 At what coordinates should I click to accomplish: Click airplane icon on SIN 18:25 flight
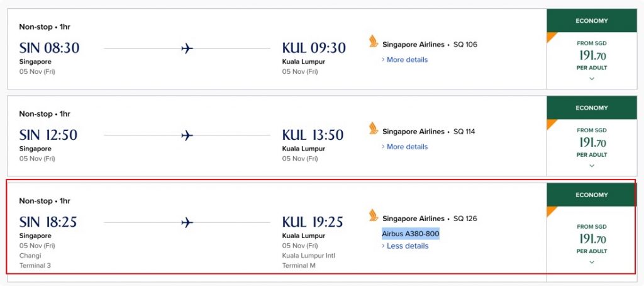(187, 222)
